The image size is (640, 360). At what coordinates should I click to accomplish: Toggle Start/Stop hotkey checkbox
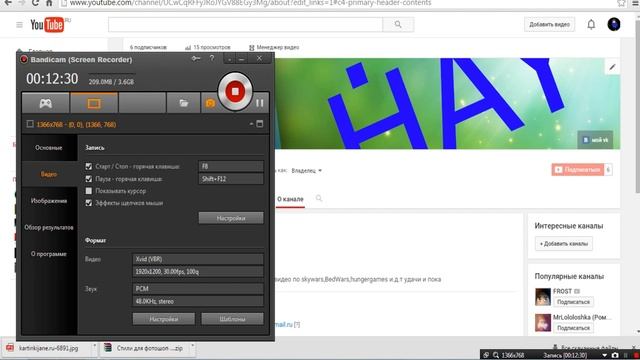point(89,167)
